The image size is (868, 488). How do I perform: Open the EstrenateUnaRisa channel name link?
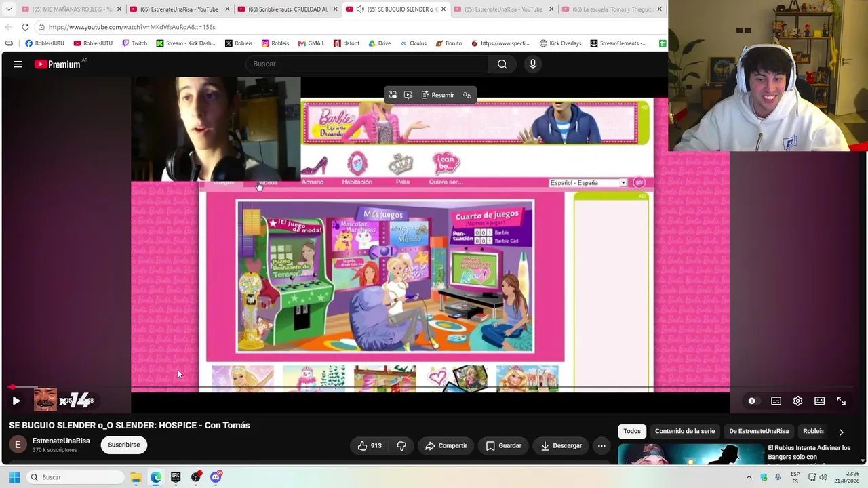[x=61, y=441]
